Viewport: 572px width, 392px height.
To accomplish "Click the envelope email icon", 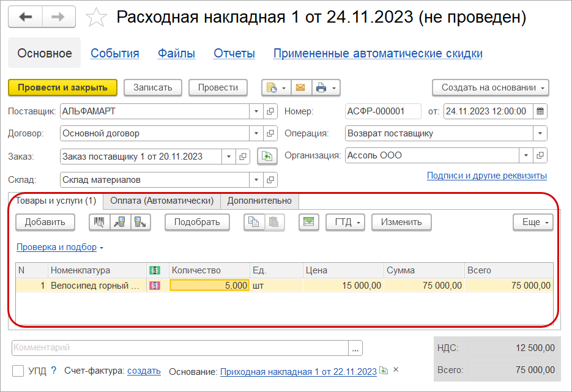I will click(300, 87).
